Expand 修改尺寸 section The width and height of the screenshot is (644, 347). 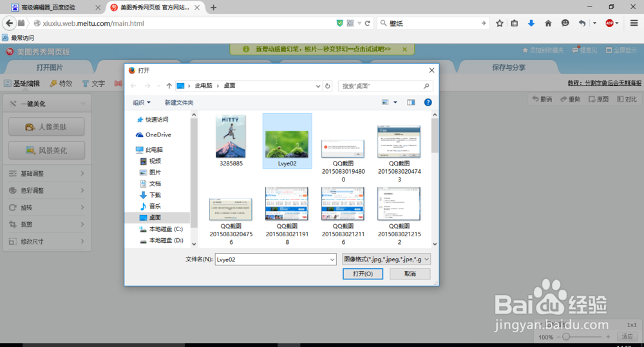(47, 241)
